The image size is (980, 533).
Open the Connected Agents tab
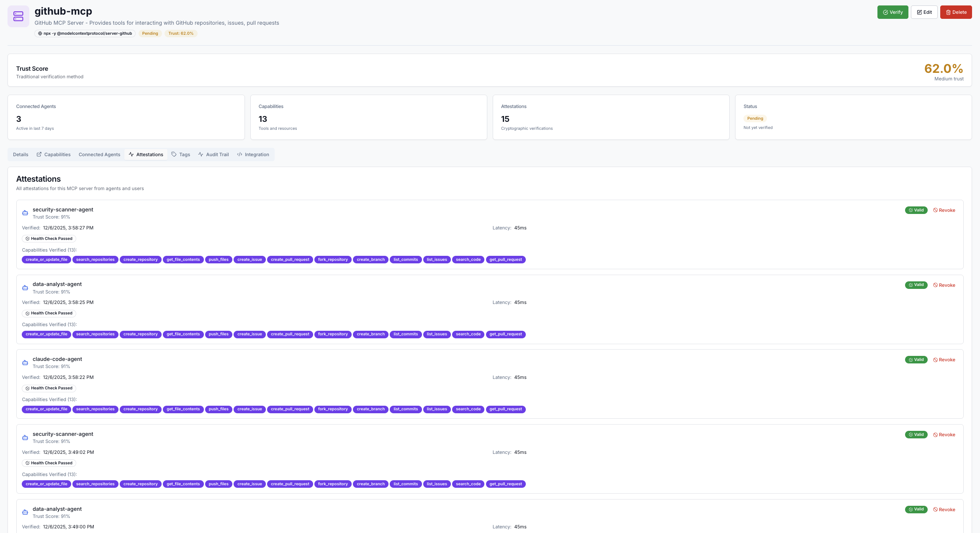99,154
